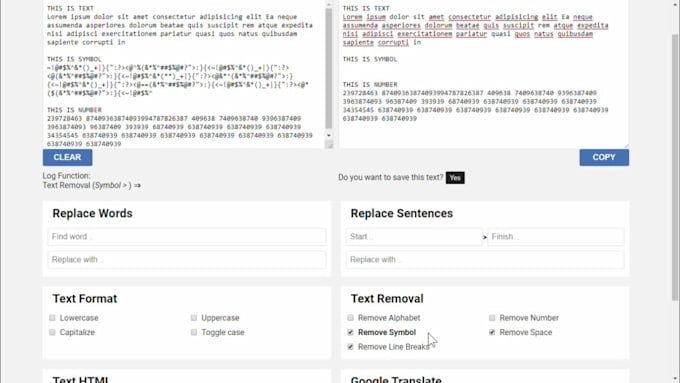The width and height of the screenshot is (680, 383).
Task: Tick the Toggle case checkbox
Action: pyautogui.click(x=194, y=332)
